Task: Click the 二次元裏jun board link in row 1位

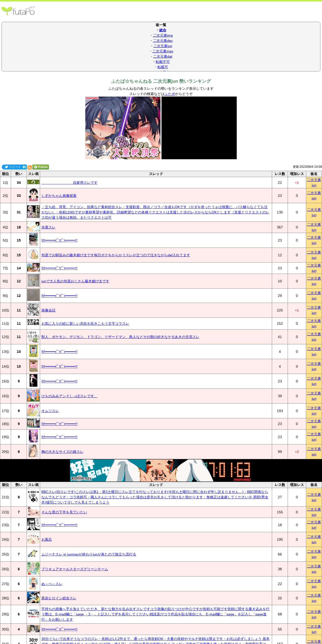Action: [314, 183]
